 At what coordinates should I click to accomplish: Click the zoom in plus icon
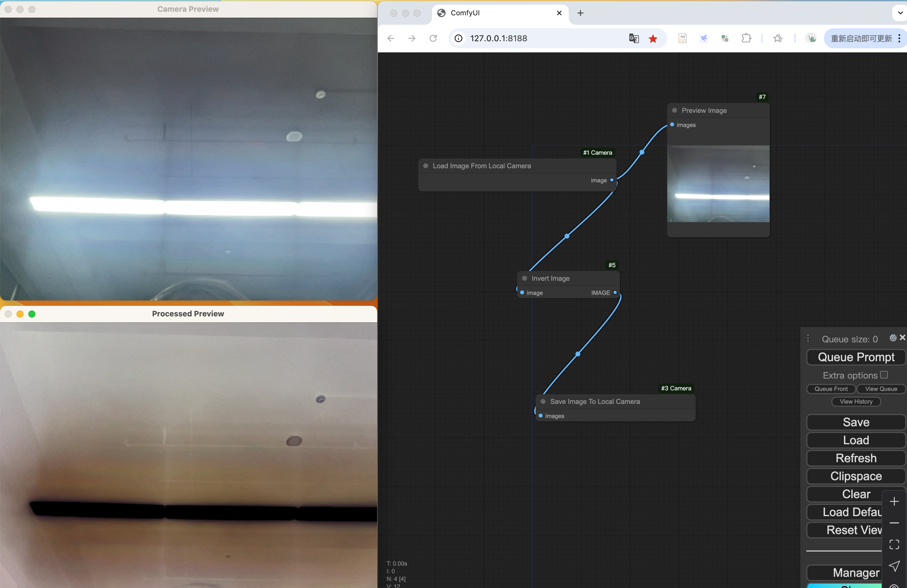pyautogui.click(x=894, y=501)
